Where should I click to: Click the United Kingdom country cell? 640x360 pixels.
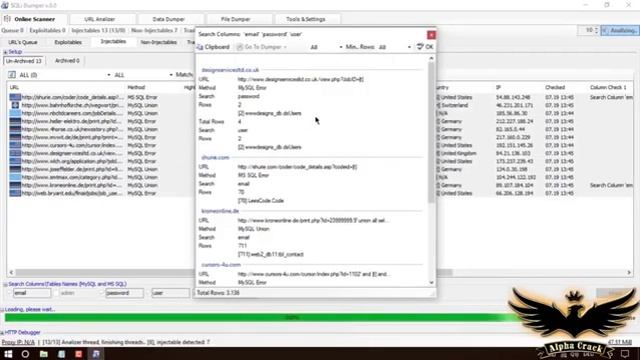(x=458, y=153)
